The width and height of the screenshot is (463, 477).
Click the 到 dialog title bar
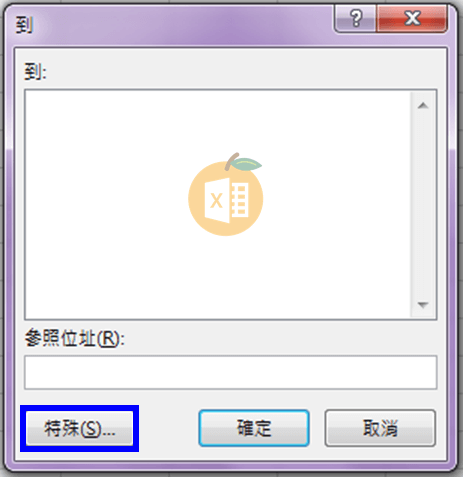pyautogui.click(x=173, y=24)
